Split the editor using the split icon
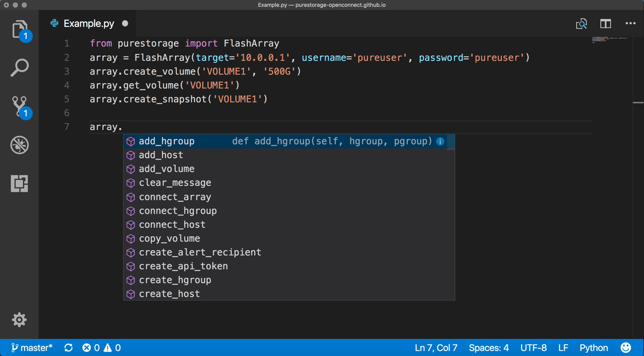Screen dimensions: 644x356 pyautogui.click(x=606, y=23)
